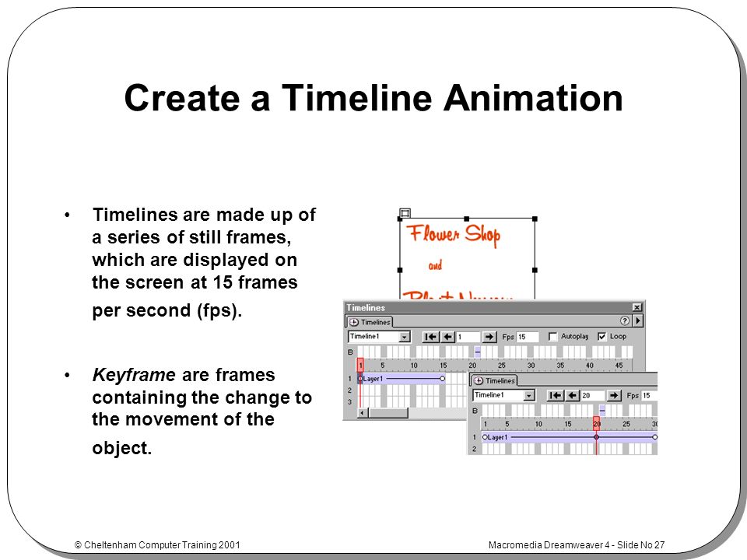The width and height of the screenshot is (747, 560).
Task: Click the slide title 'Create a Timeline Animation'
Action: (x=373, y=99)
